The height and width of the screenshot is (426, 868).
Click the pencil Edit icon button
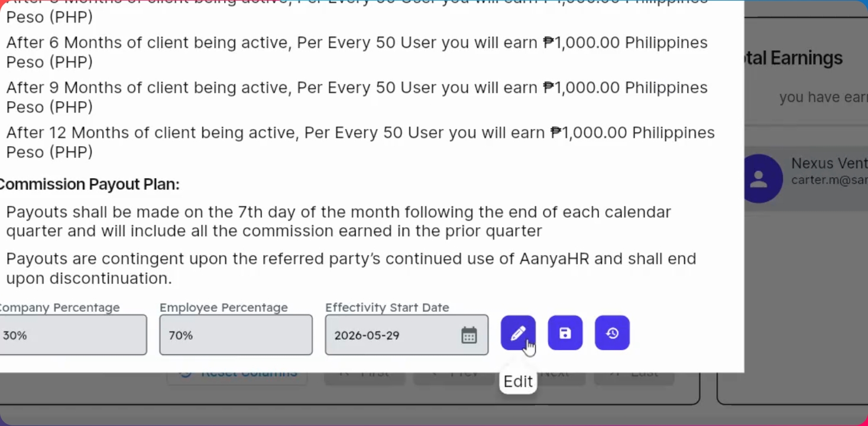coord(518,333)
